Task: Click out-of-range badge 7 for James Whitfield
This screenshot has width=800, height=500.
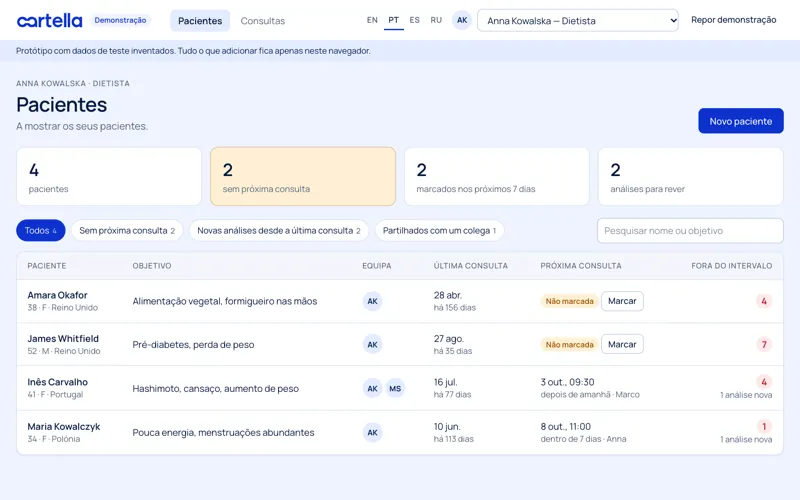Action: coord(764,344)
